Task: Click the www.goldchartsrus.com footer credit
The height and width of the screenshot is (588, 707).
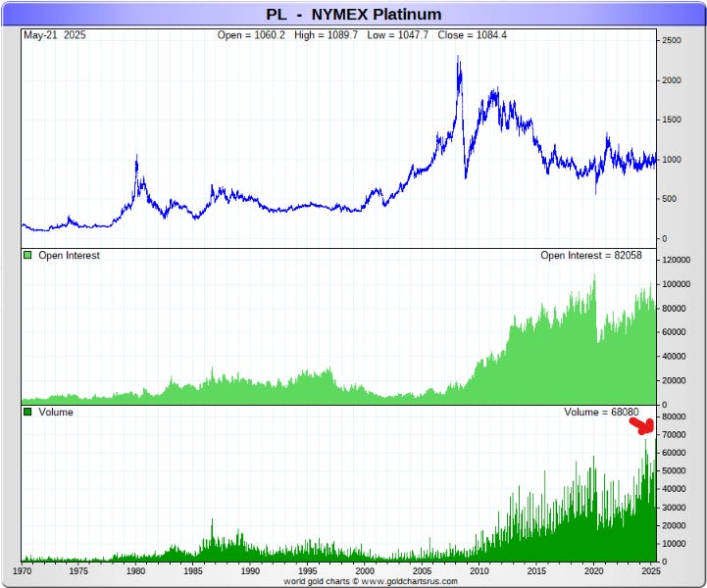Action: 410,582
